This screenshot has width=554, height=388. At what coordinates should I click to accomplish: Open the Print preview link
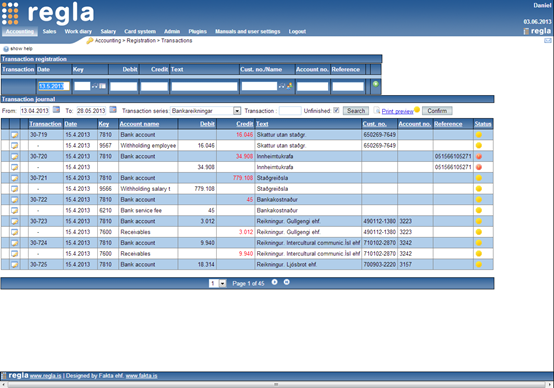point(397,111)
